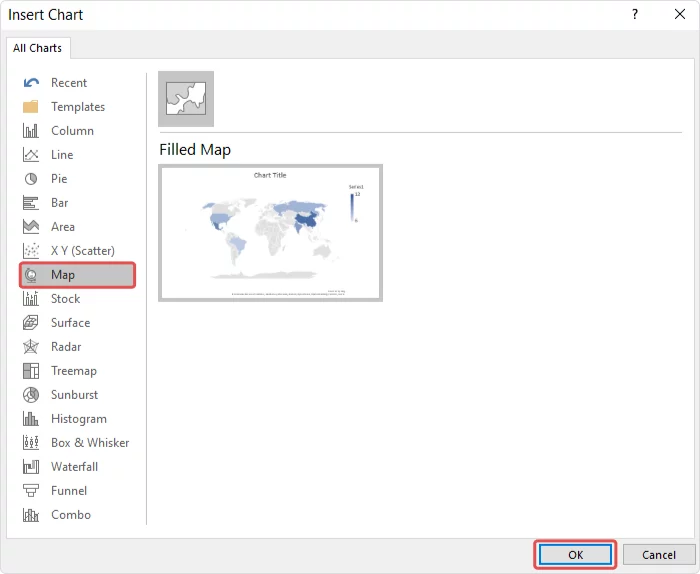
Task: Select the Line chart type label
Action: (62, 155)
